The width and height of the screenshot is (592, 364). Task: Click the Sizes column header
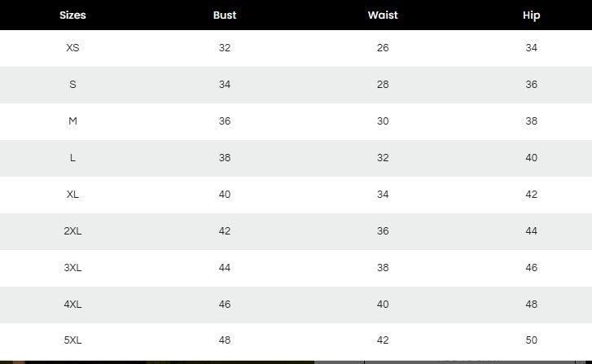(72, 15)
